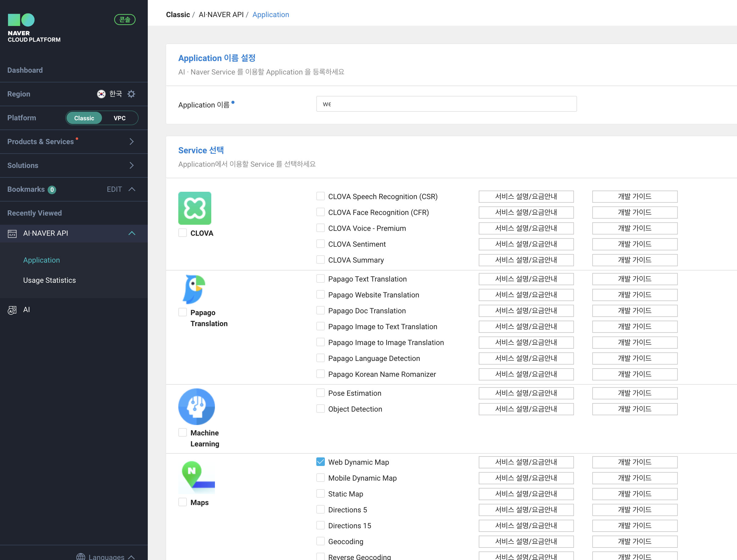
Task: Collapse the AI·NAVER API section
Action: [x=132, y=233]
